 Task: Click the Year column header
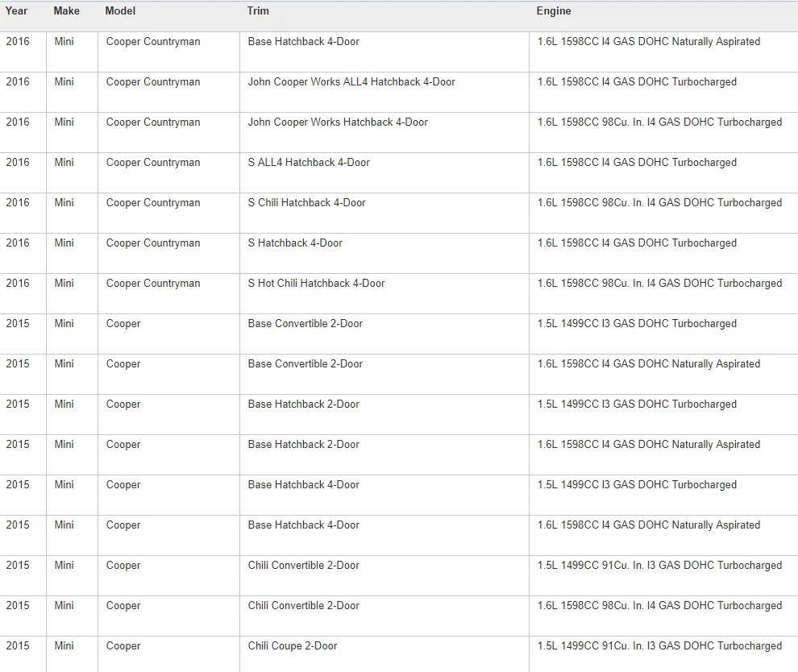point(16,11)
